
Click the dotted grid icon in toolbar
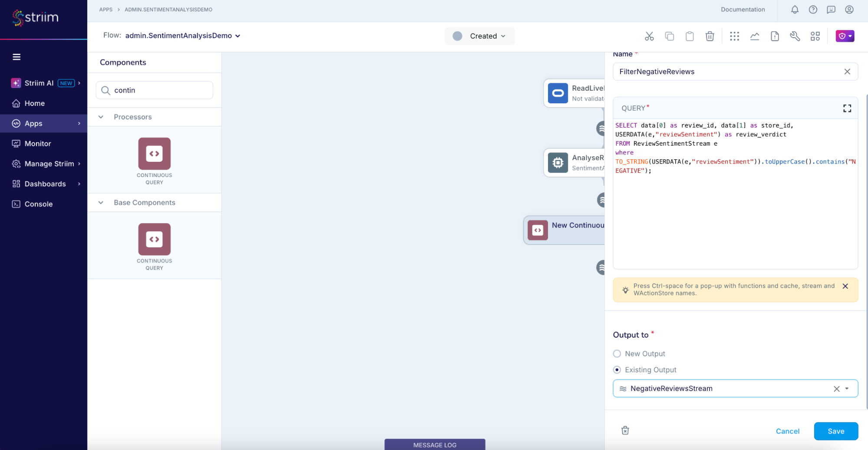click(734, 36)
